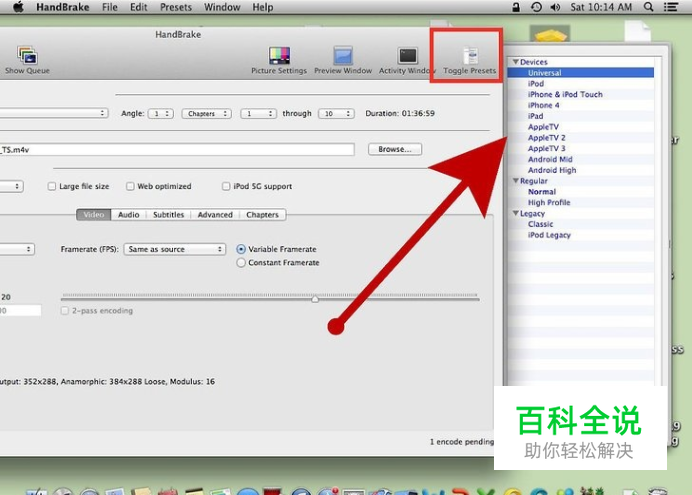Screen dimensions: 692x495
Task: Click the destination file path field
Action: (x=177, y=150)
